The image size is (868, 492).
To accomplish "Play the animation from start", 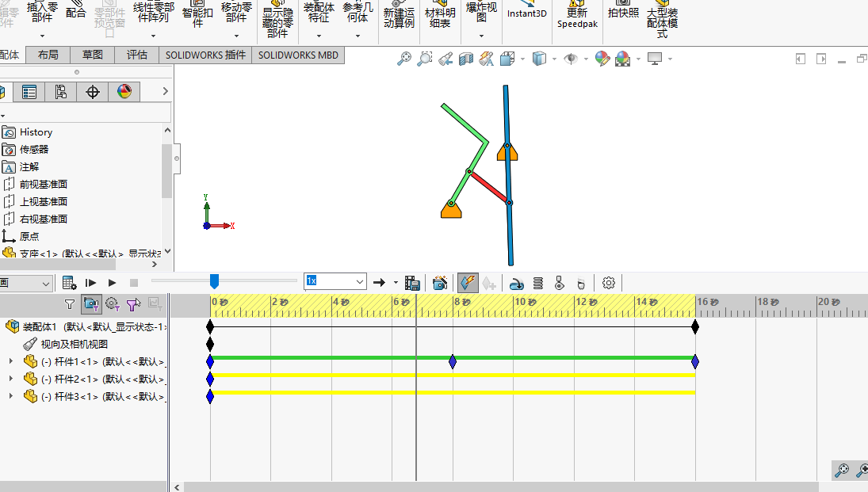I will click(91, 284).
